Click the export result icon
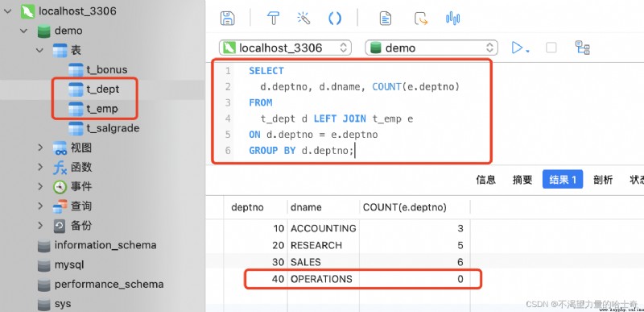The image size is (644, 312). (421, 19)
